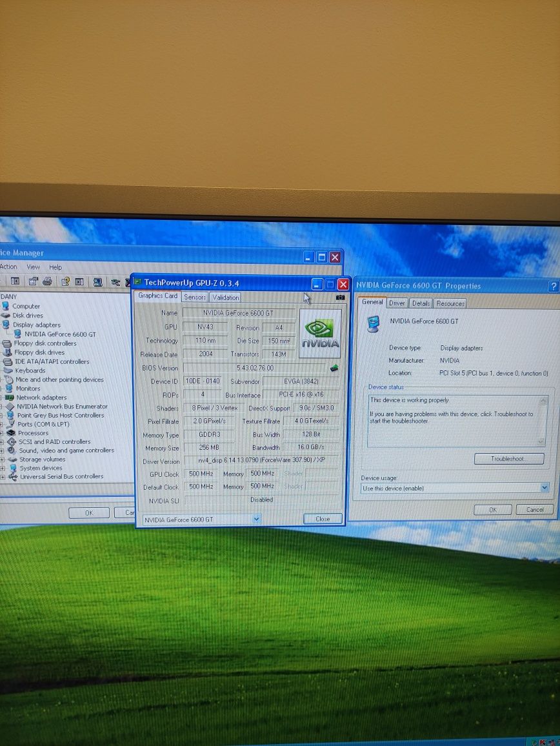
Task: Click the Processors category icon
Action: 11,433
